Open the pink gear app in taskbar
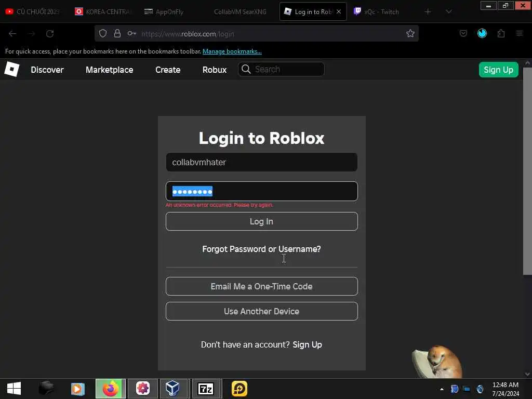 (143, 389)
